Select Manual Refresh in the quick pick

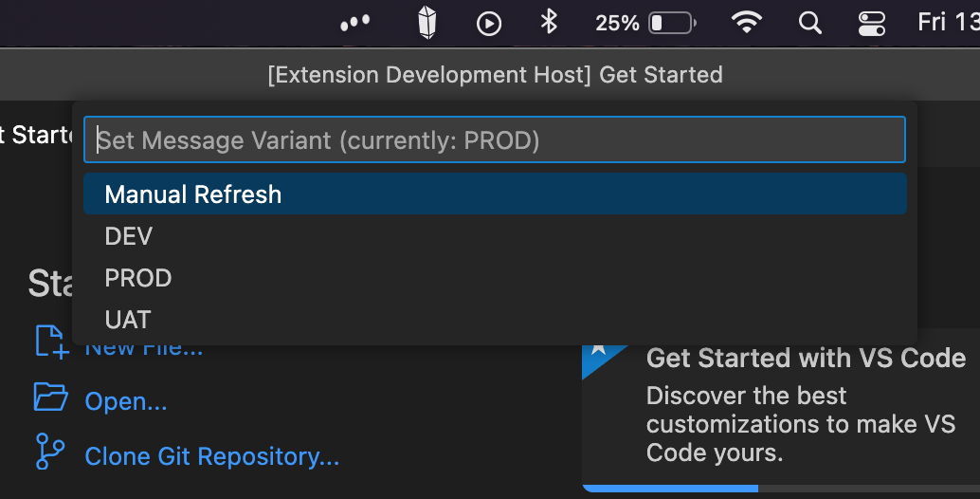pyautogui.click(x=495, y=194)
